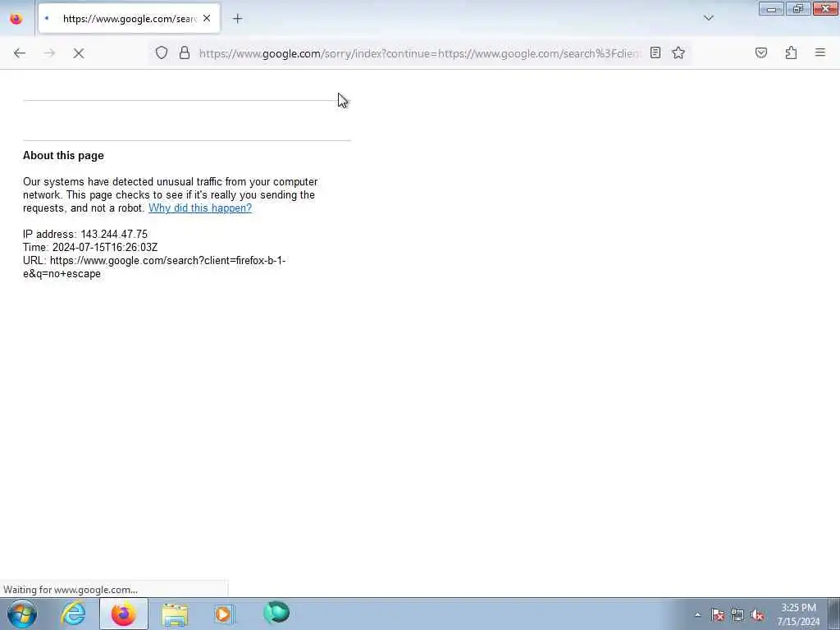Open the Windows Start menu
This screenshot has height=630, width=840.
22,614
